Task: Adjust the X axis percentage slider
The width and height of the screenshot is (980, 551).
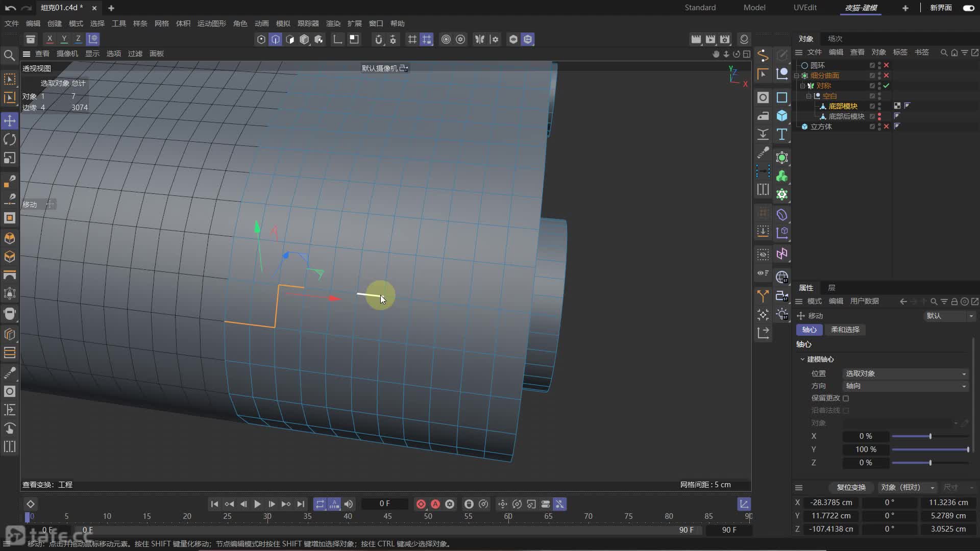Action: click(x=930, y=436)
